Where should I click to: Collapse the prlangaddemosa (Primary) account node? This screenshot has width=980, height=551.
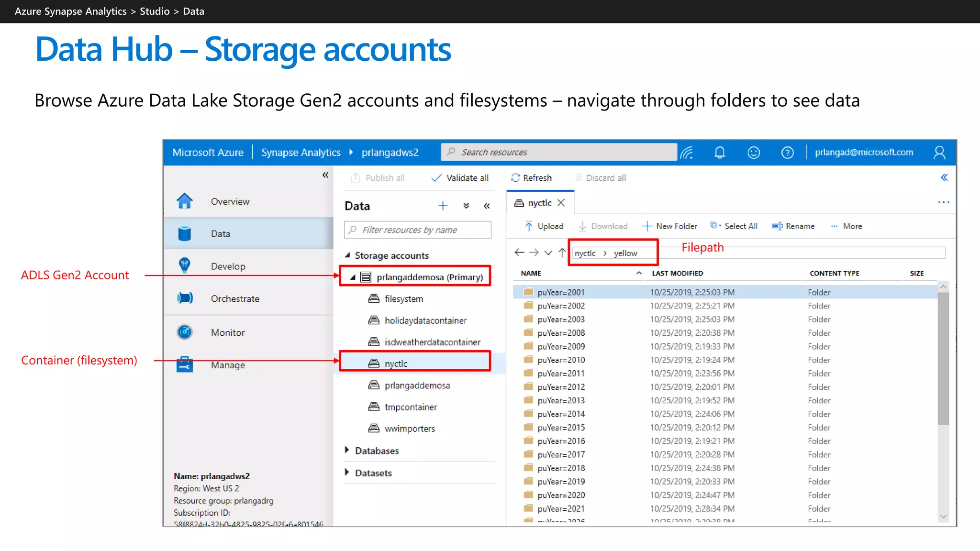coord(353,277)
